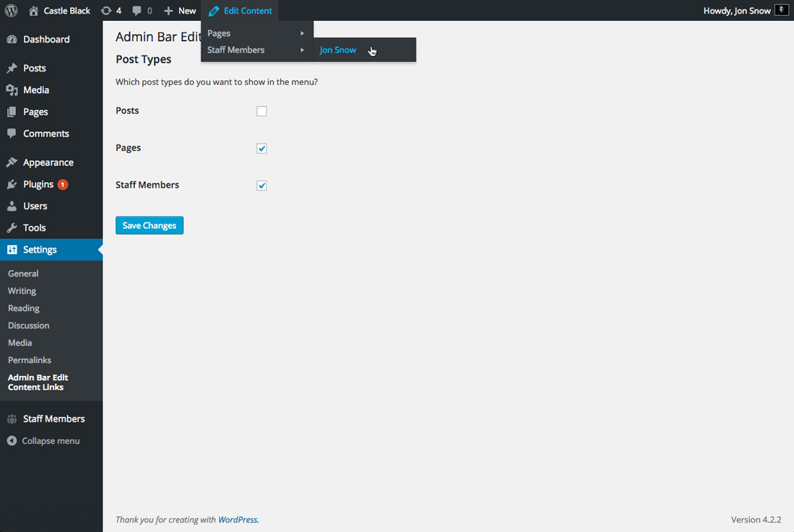794x532 pixels.
Task: Open Howdy, Jon Snow account menu
Action: click(746, 11)
